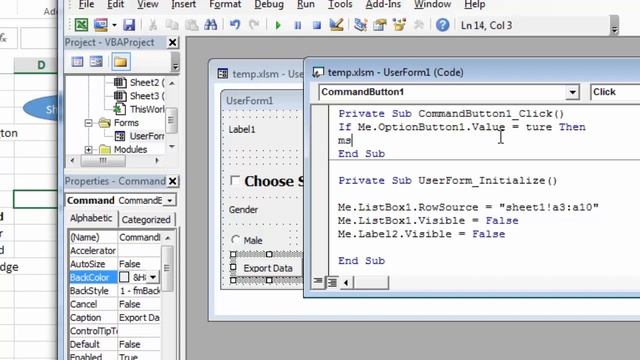
Task: Click the Break pause icon
Action: (298, 25)
